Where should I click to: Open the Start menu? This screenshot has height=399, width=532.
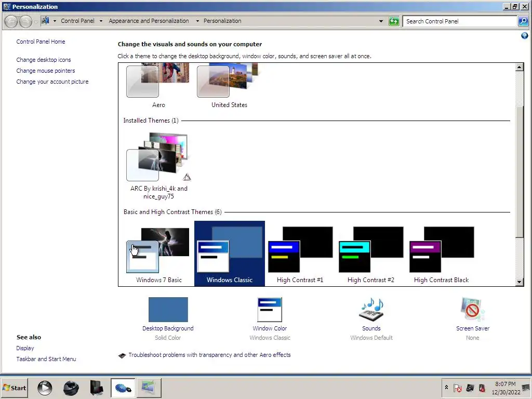coord(14,388)
